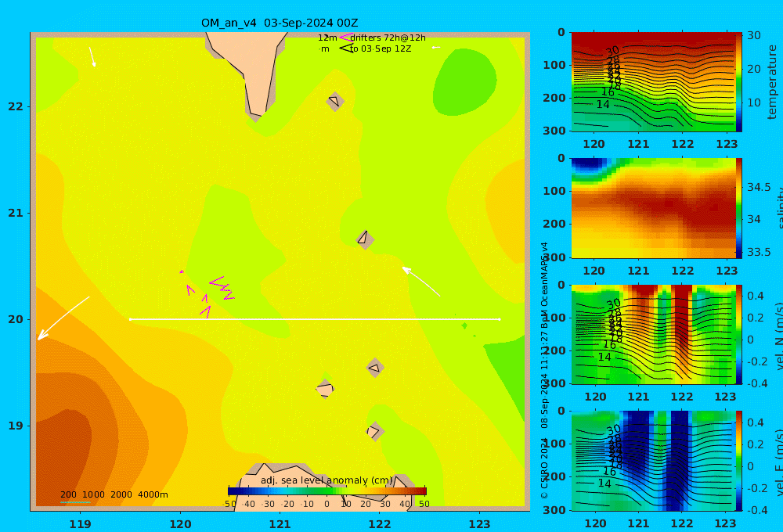The height and width of the screenshot is (532, 783).
Task: Click longitude tick label 123 on map
Action: tap(480, 524)
